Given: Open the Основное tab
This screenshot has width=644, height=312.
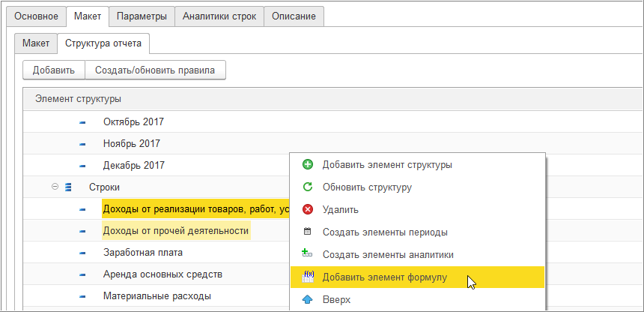Looking at the screenshot, I should click(37, 16).
